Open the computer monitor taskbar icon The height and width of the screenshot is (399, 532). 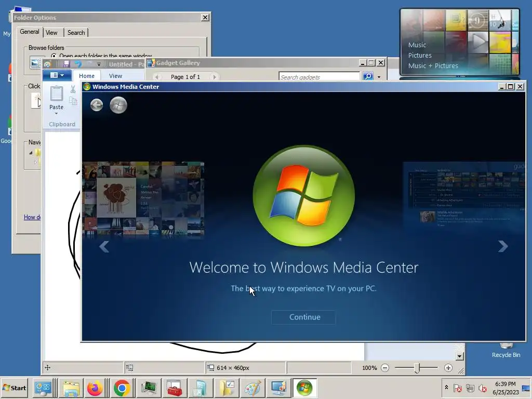tap(148, 388)
